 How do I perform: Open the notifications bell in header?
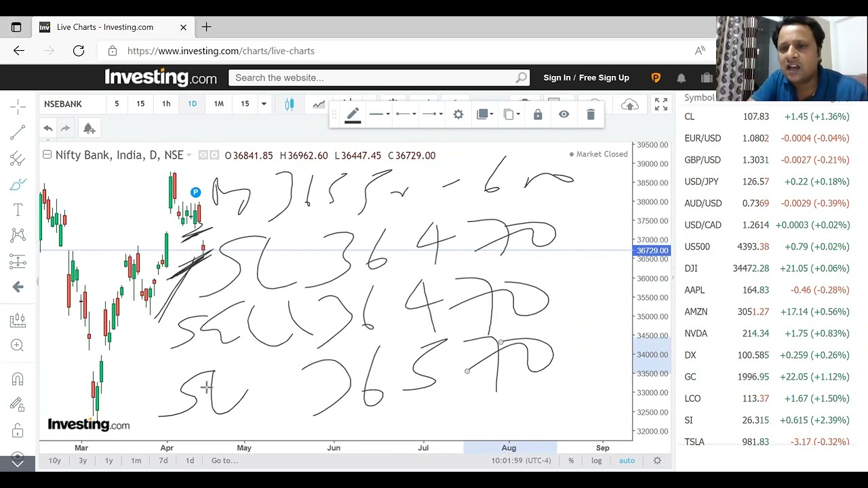click(x=682, y=78)
